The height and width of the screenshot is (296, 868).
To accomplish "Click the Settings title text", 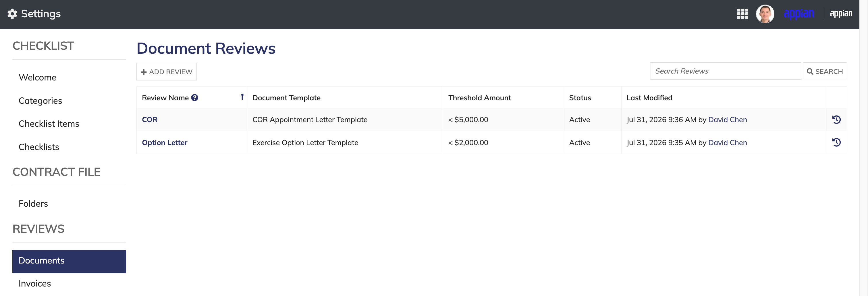I will (x=41, y=14).
